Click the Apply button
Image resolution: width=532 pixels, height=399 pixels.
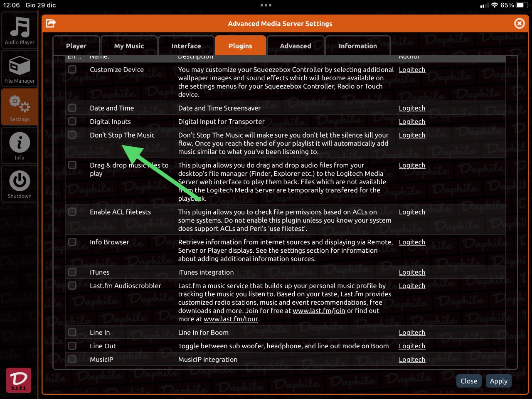[x=499, y=381]
